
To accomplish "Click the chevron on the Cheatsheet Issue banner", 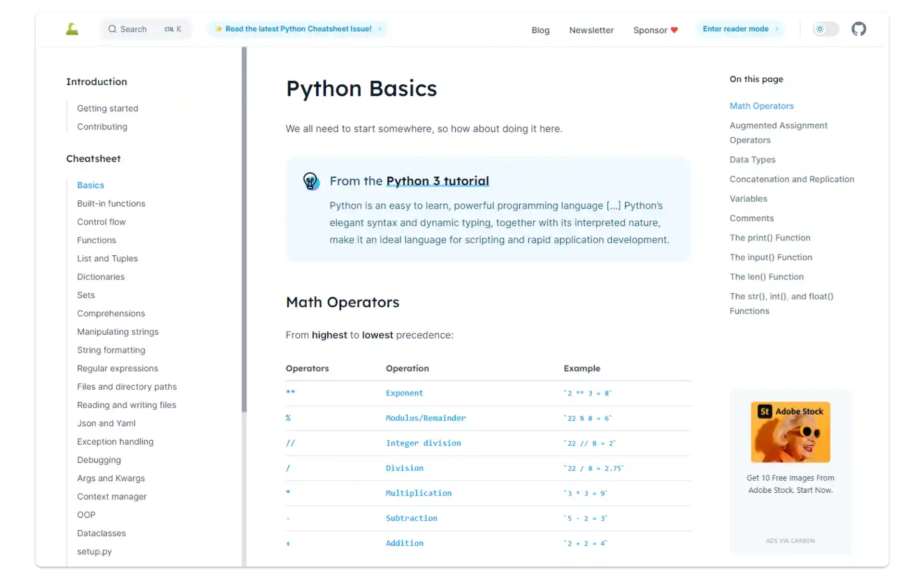I will click(380, 29).
